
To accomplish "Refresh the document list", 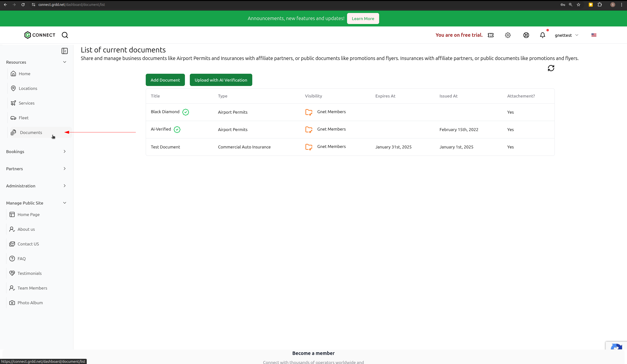I will coord(551,68).
